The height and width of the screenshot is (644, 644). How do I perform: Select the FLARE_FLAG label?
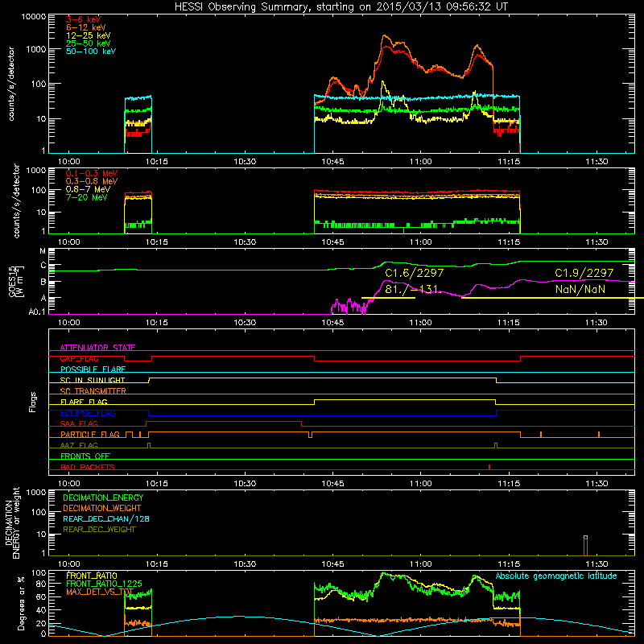click(x=84, y=402)
